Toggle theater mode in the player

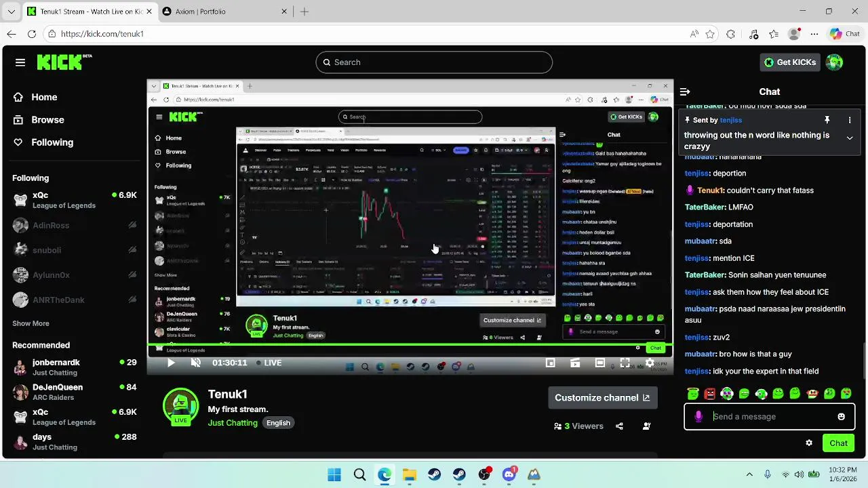click(600, 363)
